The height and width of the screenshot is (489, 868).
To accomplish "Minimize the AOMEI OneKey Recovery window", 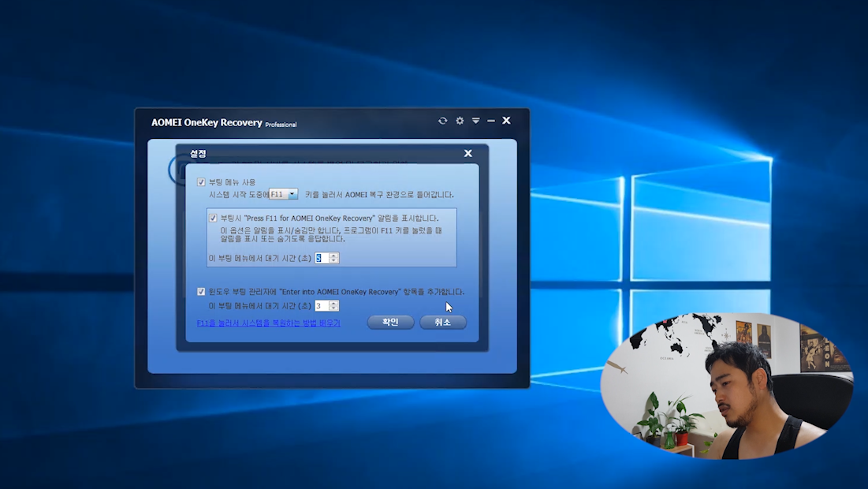I will tap(491, 120).
